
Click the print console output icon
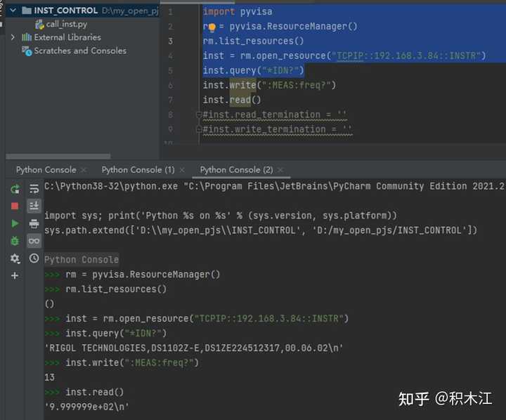tap(34, 223)
